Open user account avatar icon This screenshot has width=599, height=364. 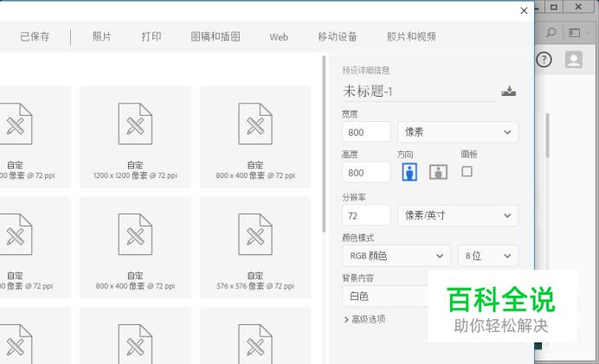click(573, 60)
